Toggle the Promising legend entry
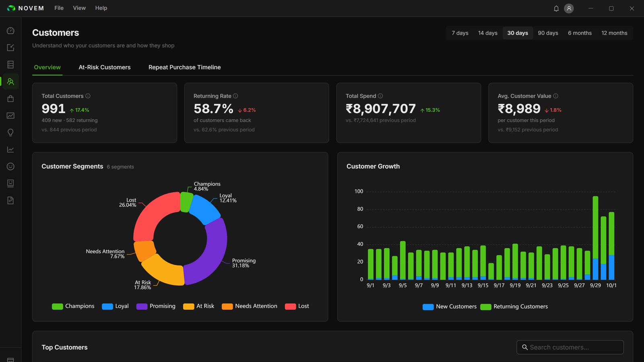 156,306
